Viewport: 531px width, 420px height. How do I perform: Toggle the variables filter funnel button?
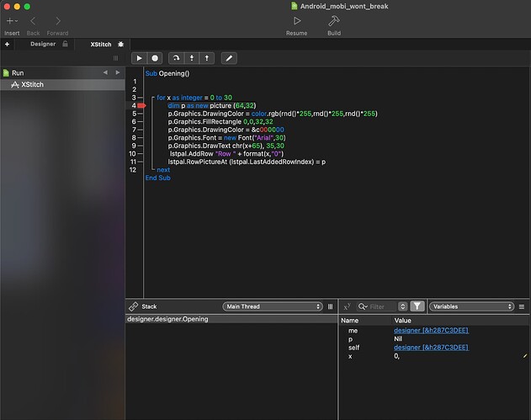click(x=417, y=306)
